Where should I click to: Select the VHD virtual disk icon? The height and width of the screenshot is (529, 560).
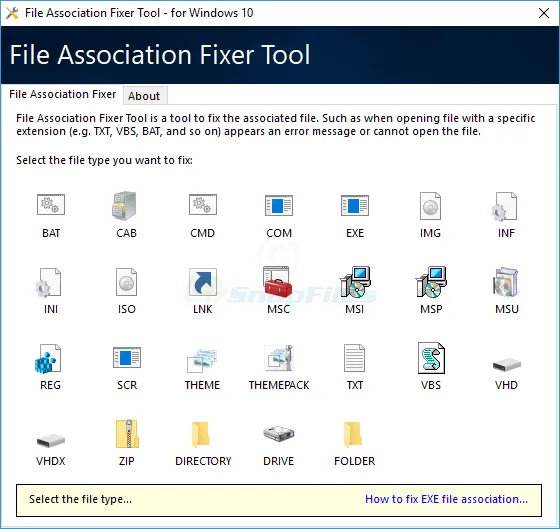(x=506, y=364)
